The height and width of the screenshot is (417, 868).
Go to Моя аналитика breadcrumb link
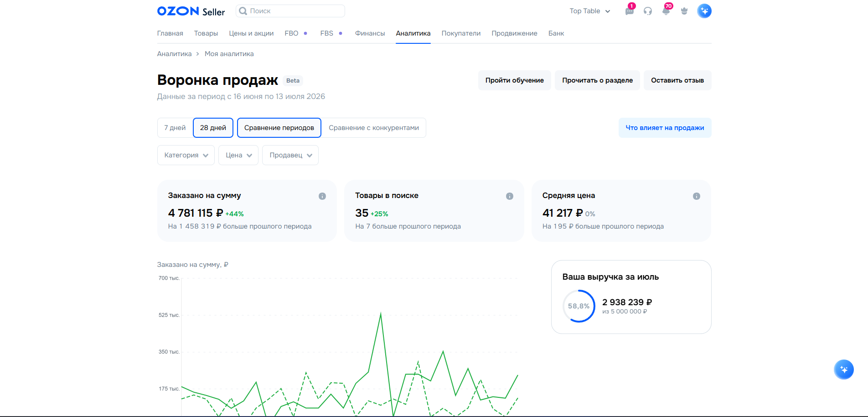coord(229,54)
